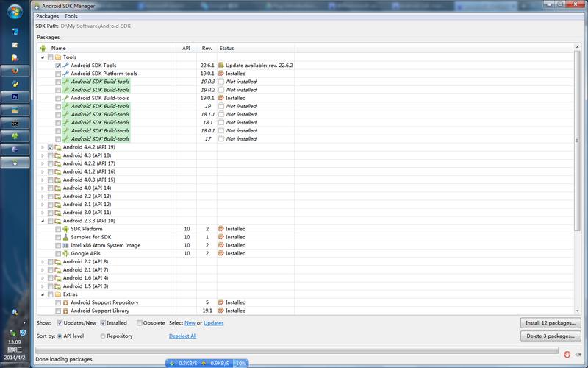Click the wrench icon of Android SDK Tools
588x368 pixels.
pos(65,66)
